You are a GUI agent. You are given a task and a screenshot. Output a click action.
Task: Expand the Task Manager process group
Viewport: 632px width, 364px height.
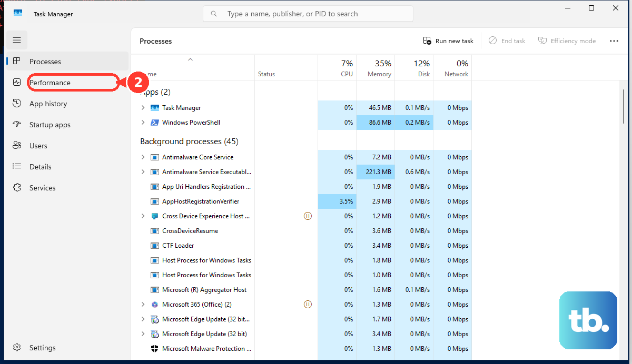143,108
